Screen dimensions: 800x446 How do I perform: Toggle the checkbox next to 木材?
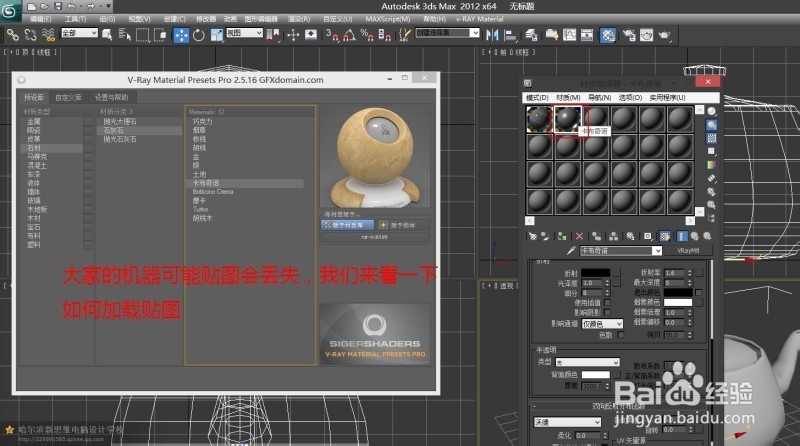coord(88,217)
